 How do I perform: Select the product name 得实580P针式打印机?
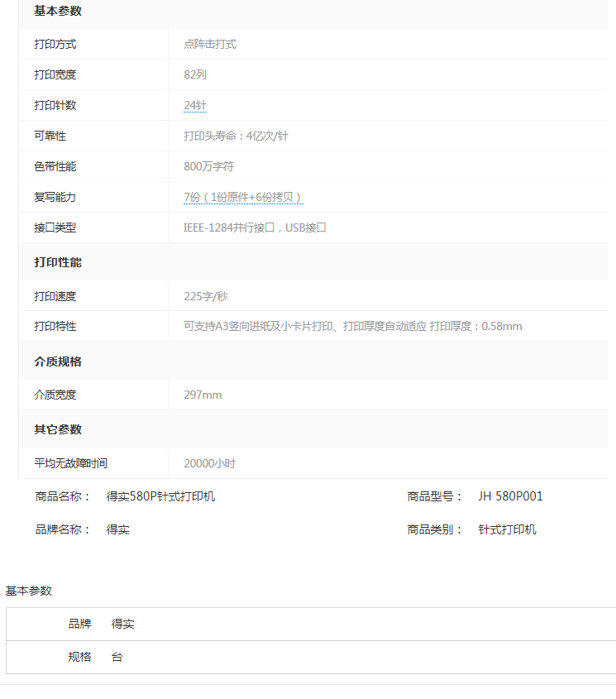coord(160,496)
